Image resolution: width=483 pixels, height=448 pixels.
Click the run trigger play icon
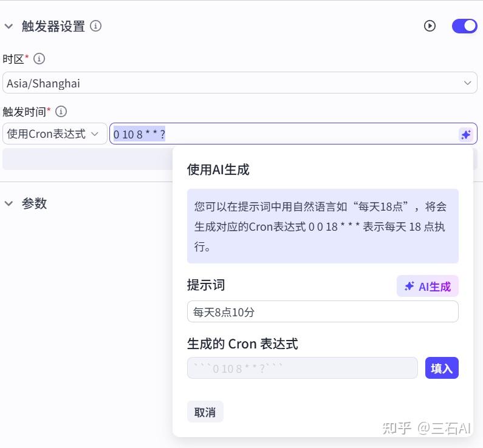(430, 26)
